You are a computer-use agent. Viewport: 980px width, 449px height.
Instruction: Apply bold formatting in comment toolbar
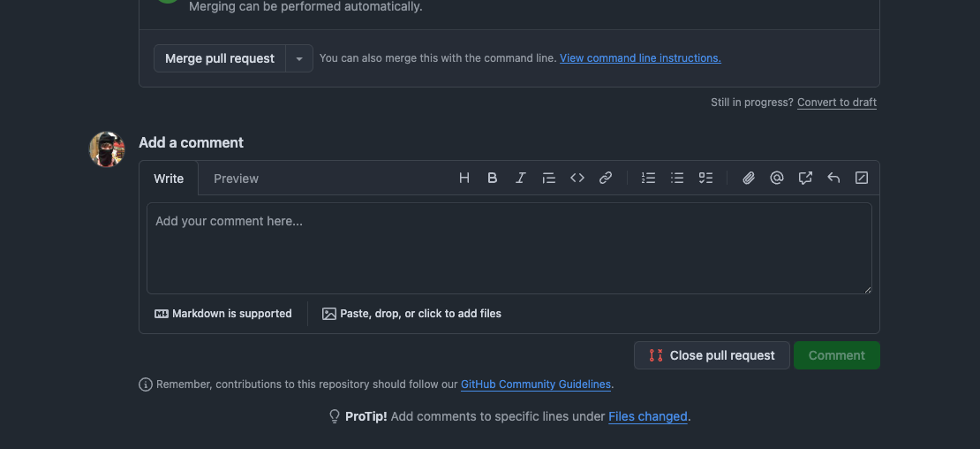[493, 178]
